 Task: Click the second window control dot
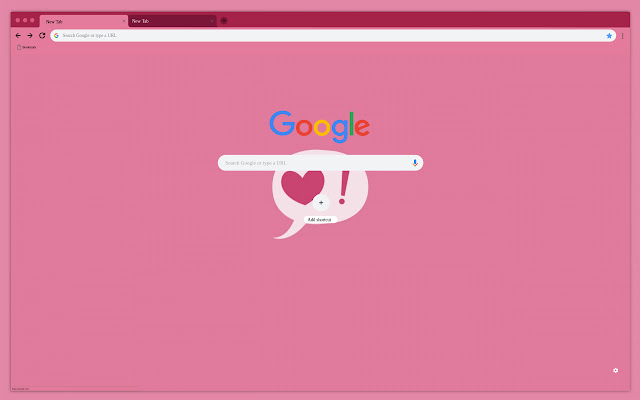(x=25, y=20)
